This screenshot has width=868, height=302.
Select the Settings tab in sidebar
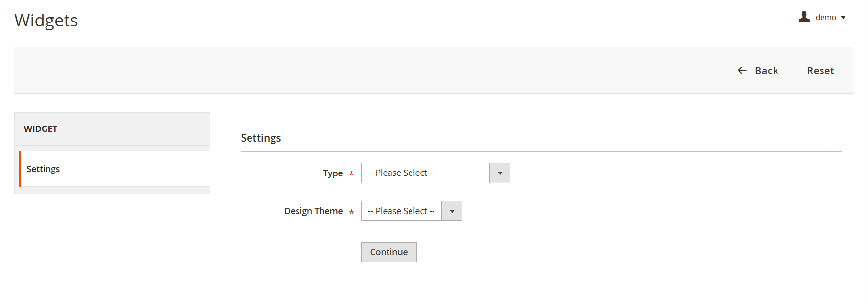point(43,169)
